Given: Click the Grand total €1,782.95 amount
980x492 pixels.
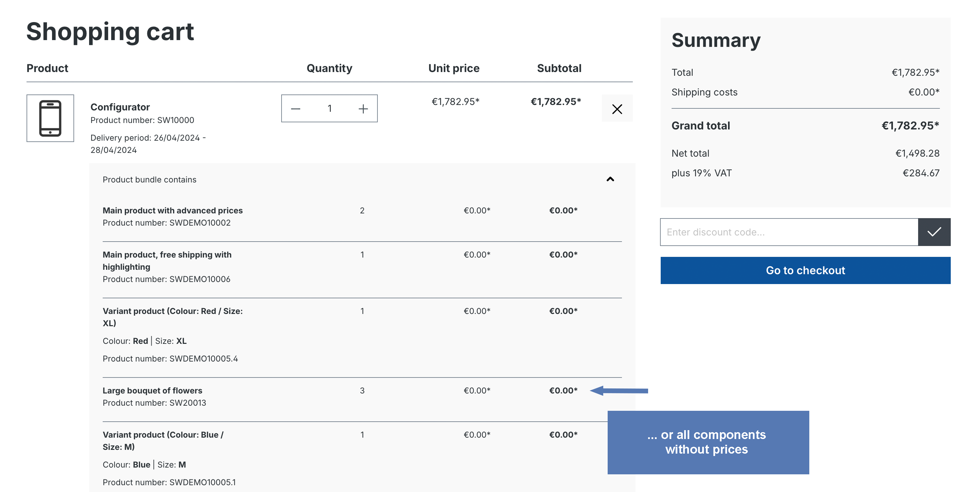Looking at the screenshot, I should coord(910,125).
